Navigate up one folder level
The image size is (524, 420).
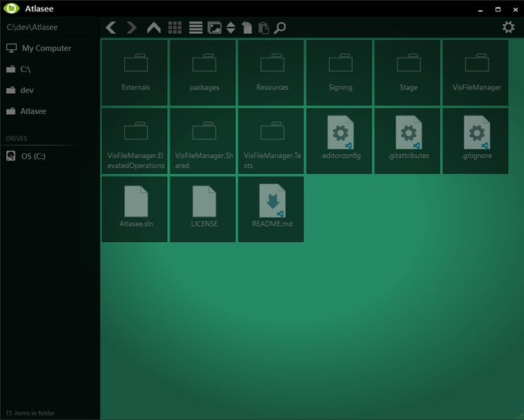pyautogui.click(x=153, y=28)
